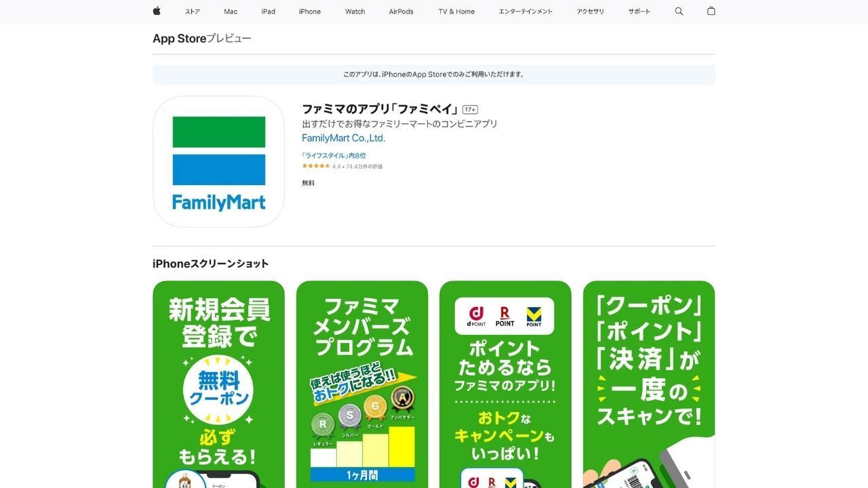Open the AirPods menu item
Viewport: 868px width, 488px height.
coord(401,12)
